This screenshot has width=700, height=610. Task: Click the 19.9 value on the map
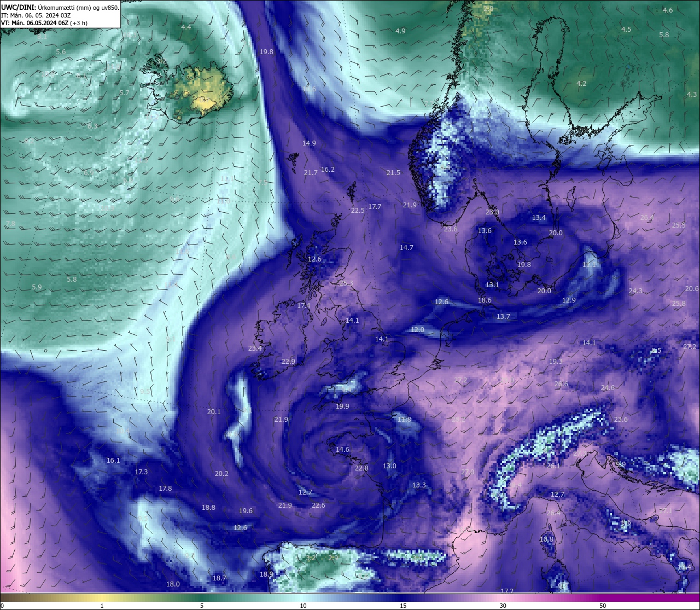tap(342, 406)
